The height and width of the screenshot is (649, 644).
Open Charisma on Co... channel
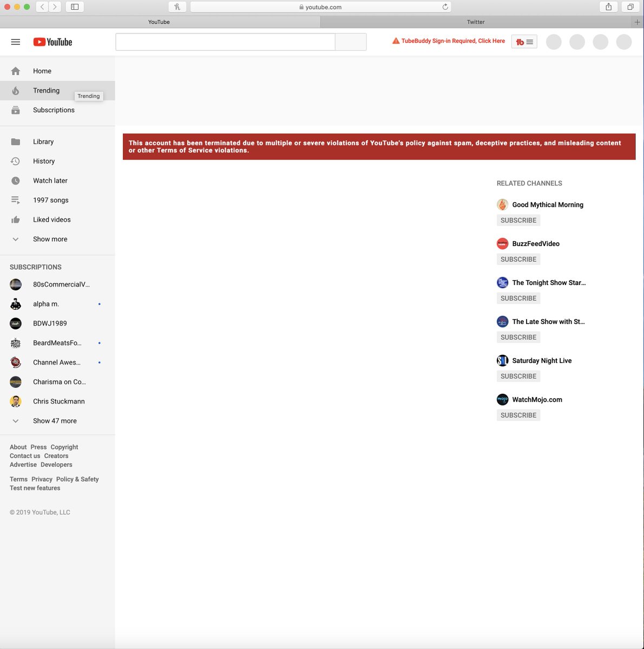click(57, 382)
